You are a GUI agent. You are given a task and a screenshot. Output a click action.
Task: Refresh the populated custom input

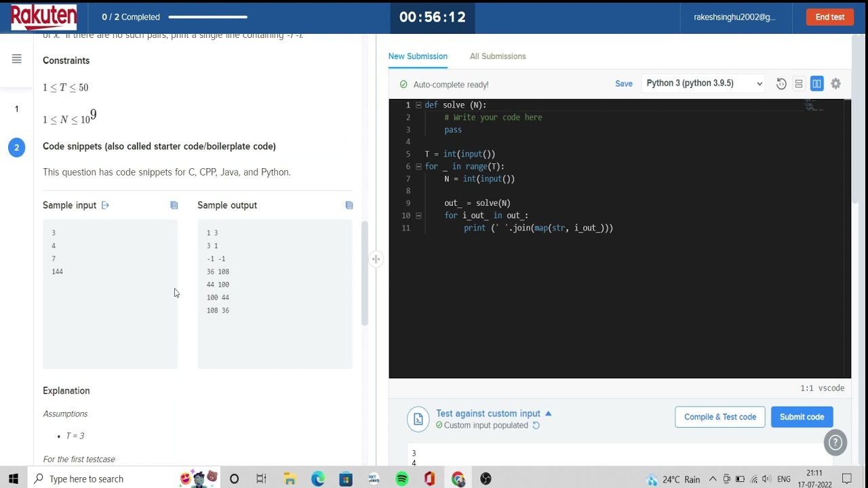pyautogui.click(x=536, y=426)
